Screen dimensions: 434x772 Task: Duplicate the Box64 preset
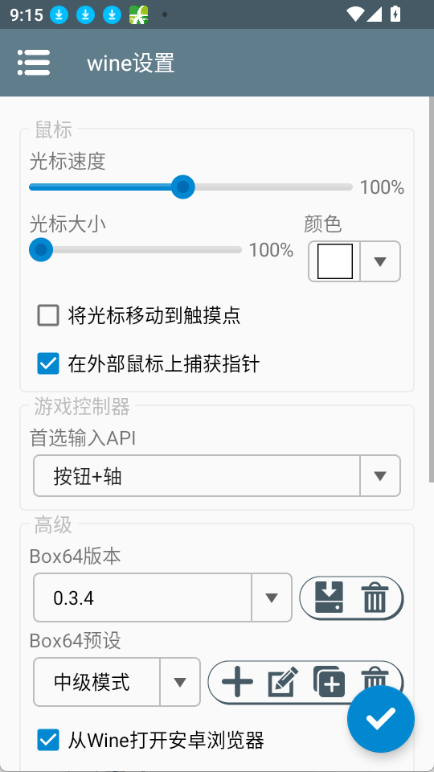(329, 682)
